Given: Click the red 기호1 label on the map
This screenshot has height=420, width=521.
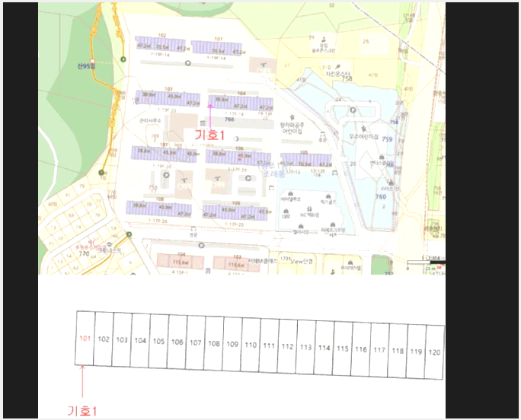Looking at the screenshot, I should [x=209, y=135].
